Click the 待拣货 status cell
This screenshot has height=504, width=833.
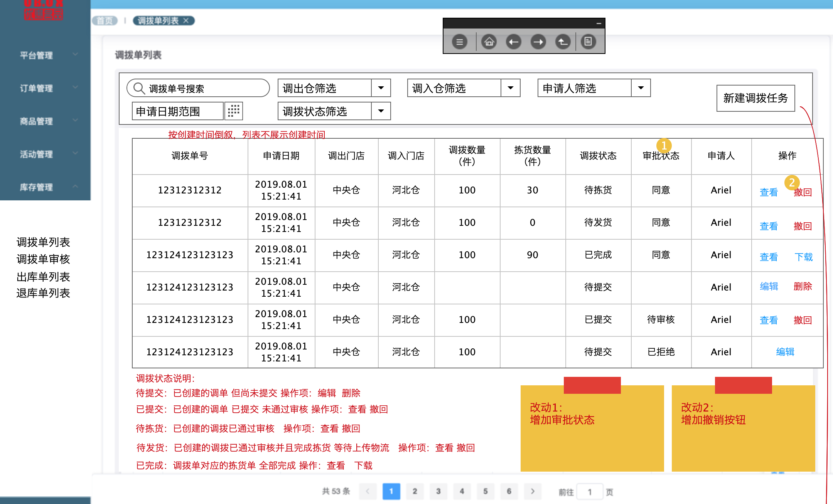coord(598,190)
